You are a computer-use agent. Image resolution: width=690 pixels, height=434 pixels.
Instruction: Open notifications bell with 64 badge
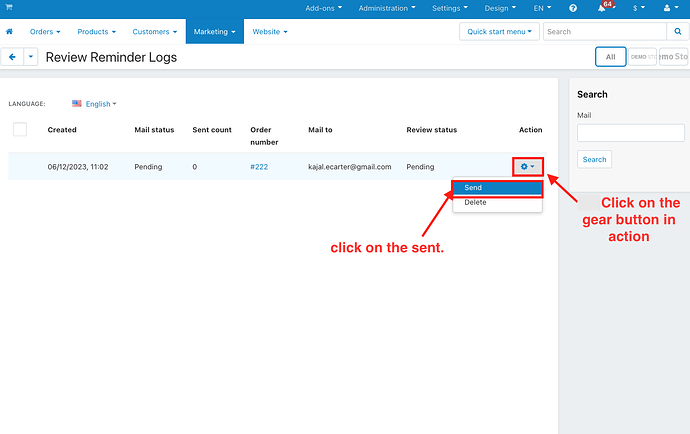tap(603, 8)
